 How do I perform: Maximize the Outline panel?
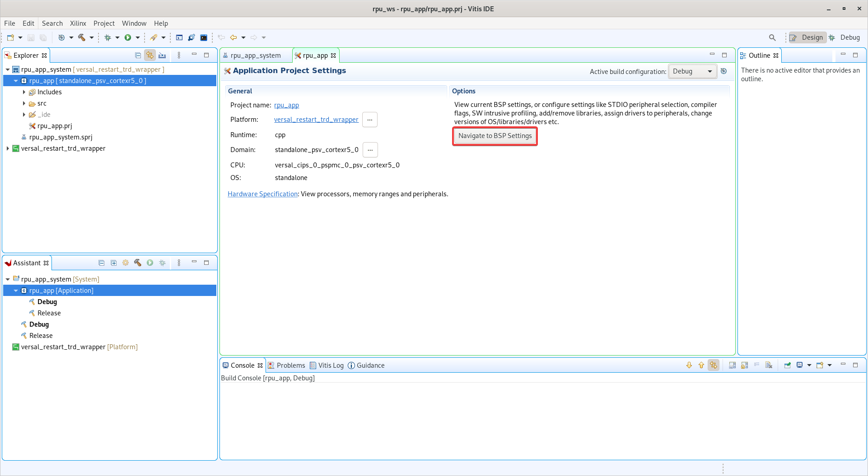click(855, 55)
